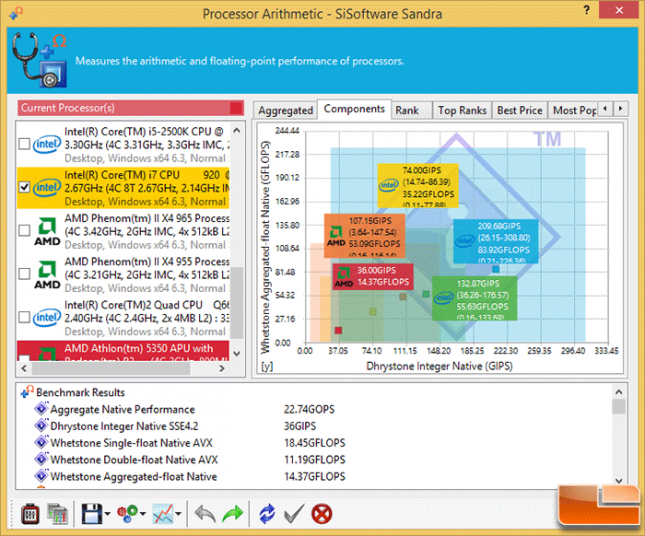
Task: Click the orange 107.15GIPS AMD chart label
Action: click(x=364, y=236)
